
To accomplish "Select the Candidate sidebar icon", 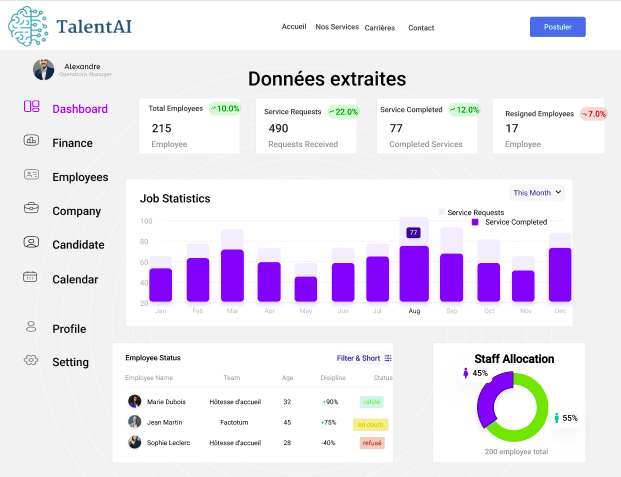I will [x=31, y=243].
